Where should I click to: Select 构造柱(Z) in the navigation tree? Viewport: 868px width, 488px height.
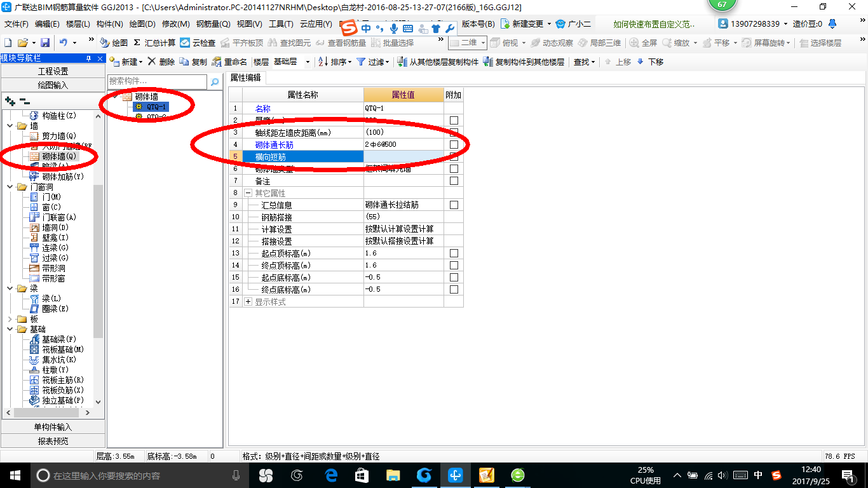59,116
